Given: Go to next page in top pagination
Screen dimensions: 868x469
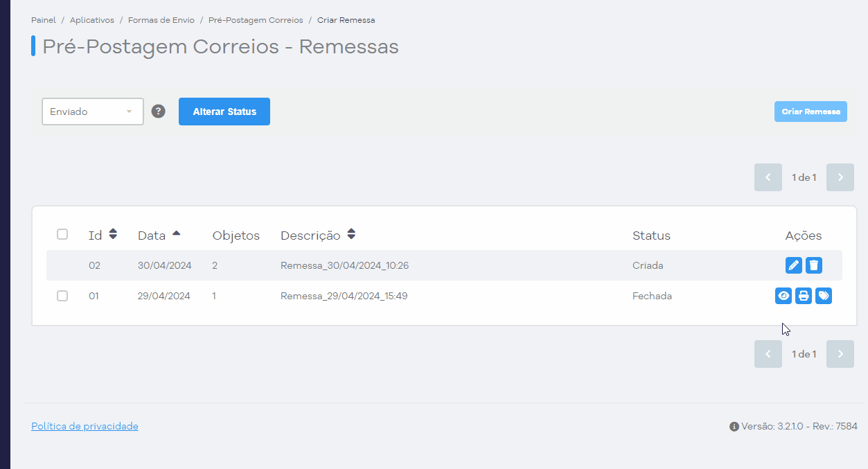Looking at the screenshot, I should 840,177.
